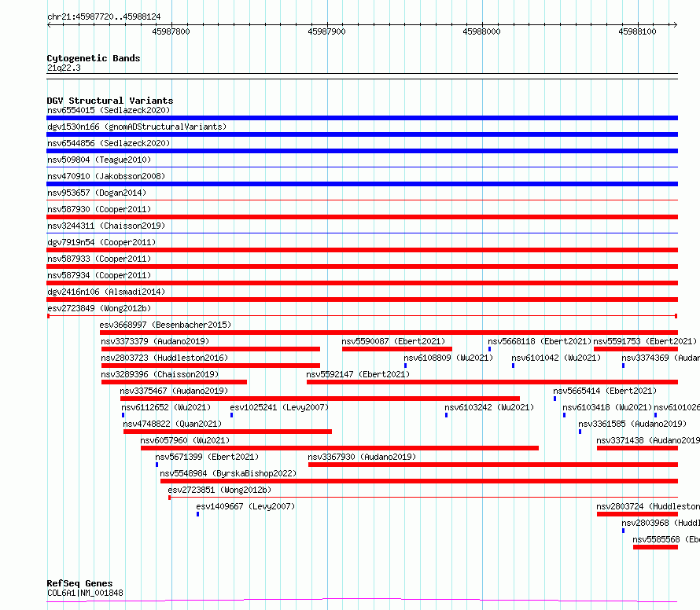
Task: Open esv1409667 (Levy2007) variant
Action: point(245,506)
